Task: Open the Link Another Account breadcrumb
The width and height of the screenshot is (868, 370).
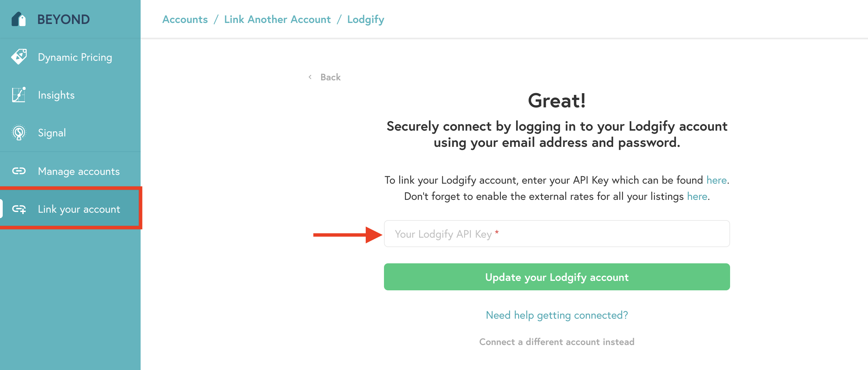Action: [277, 20]
